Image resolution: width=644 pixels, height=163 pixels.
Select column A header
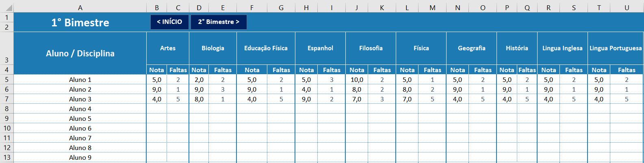80,7
